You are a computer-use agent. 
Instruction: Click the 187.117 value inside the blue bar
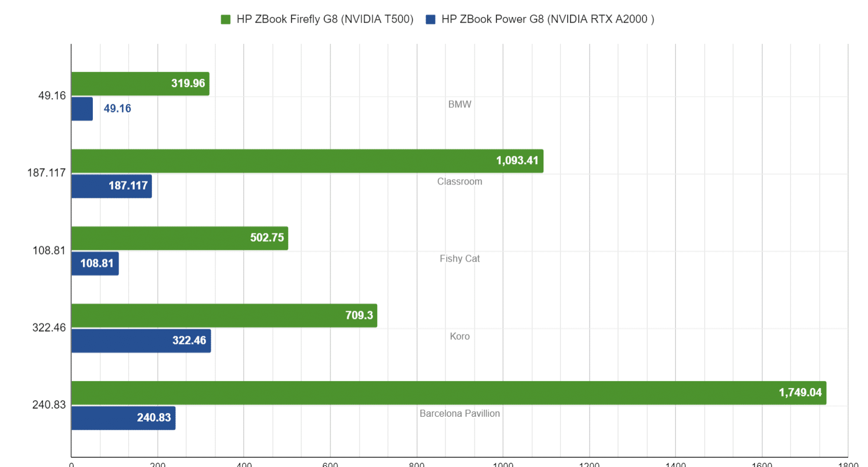(128, 186)
